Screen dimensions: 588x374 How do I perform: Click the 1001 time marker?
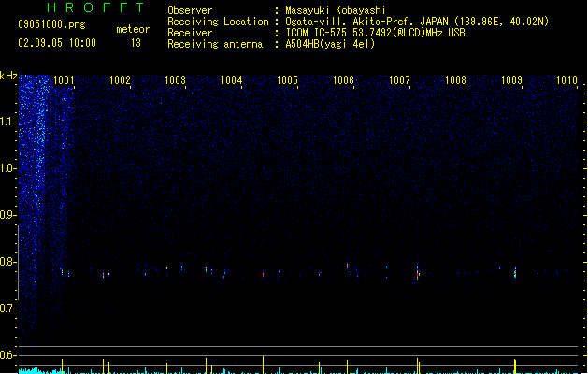coord(64,80)
